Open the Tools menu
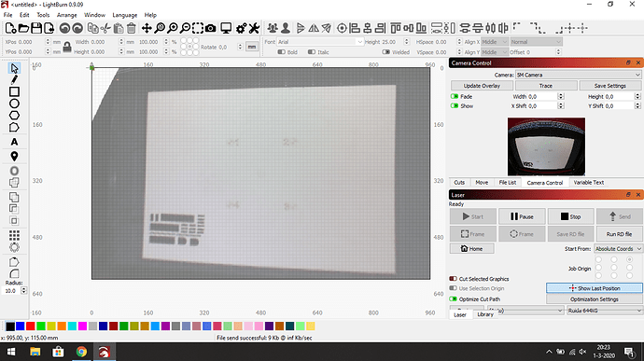This screenshot has height=361, width=644. pyautogui.click(x=43, y=15)
